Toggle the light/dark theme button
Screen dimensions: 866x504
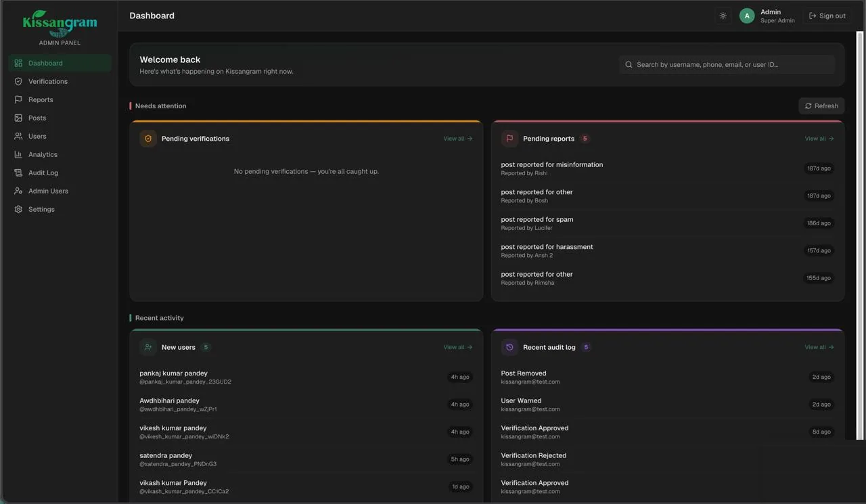pyautogui.click(x=723, y=16)
